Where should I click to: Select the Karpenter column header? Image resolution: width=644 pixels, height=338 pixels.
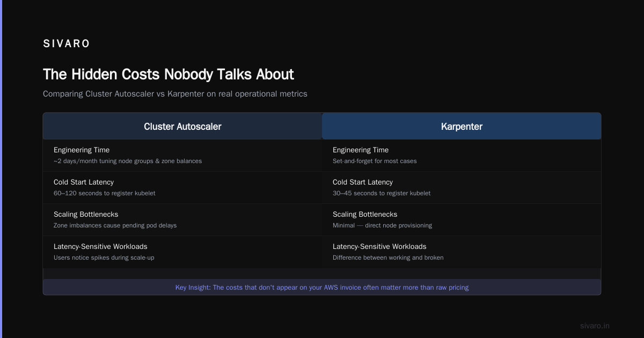(x=462, y=127)
